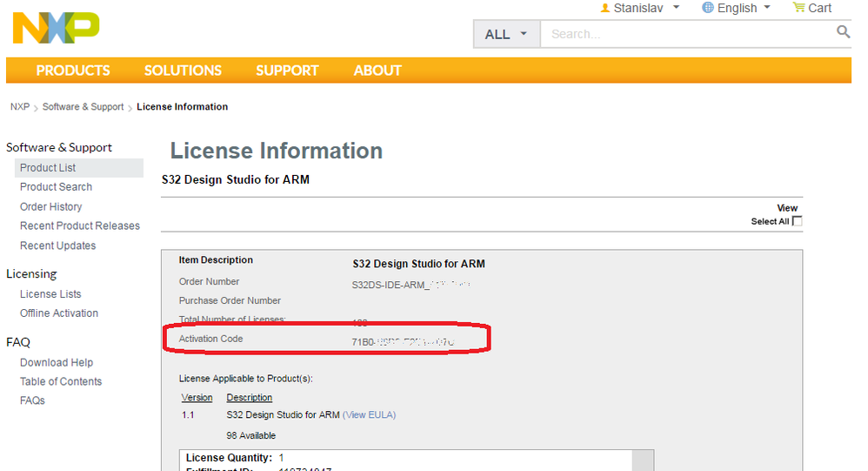Click the search magnifier icon

click(843, 32)
